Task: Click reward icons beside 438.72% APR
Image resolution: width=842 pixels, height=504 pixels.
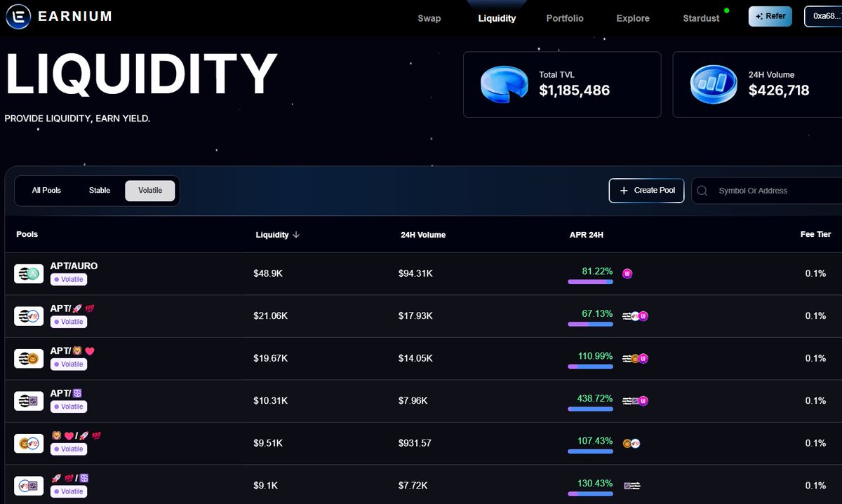Action: (635, 401)
